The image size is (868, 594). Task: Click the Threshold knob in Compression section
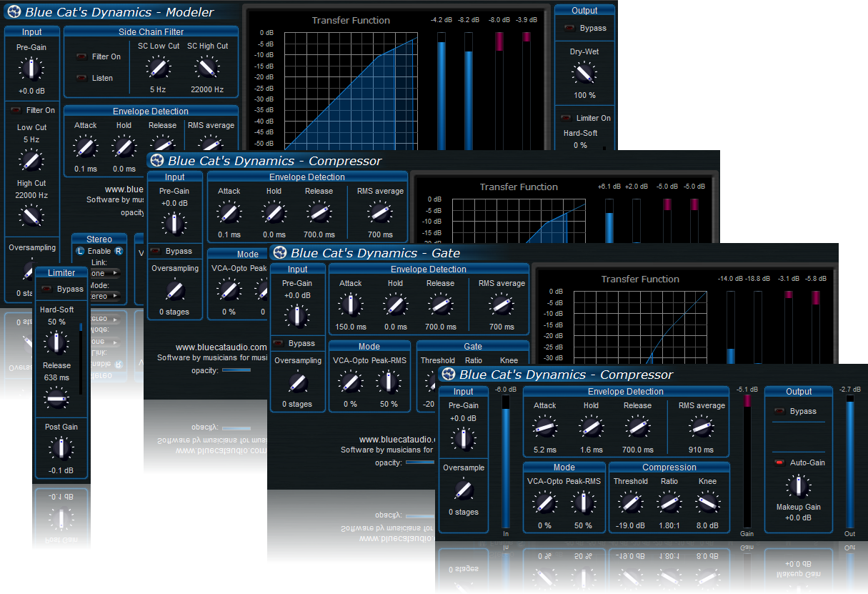pos(630,503)
